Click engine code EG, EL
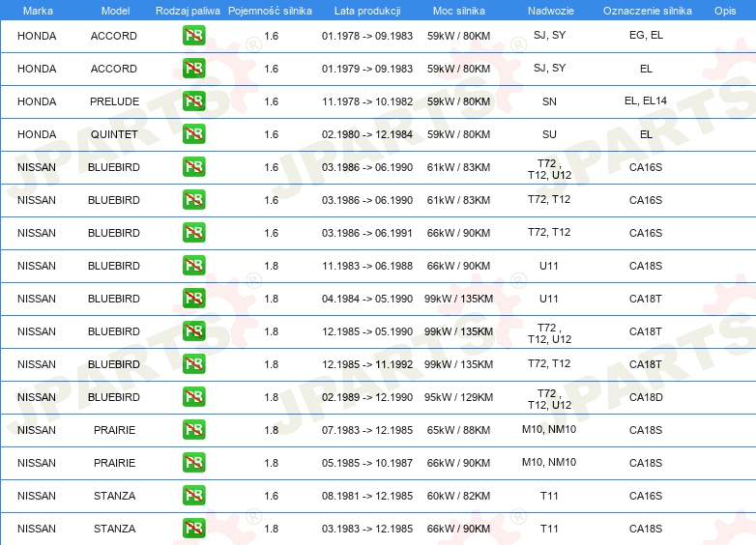The image size is (756, 545). pos(646,35)
